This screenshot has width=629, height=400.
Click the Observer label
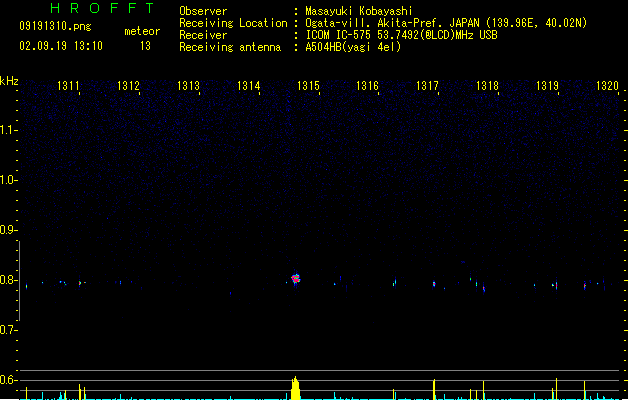pos(203,11)
